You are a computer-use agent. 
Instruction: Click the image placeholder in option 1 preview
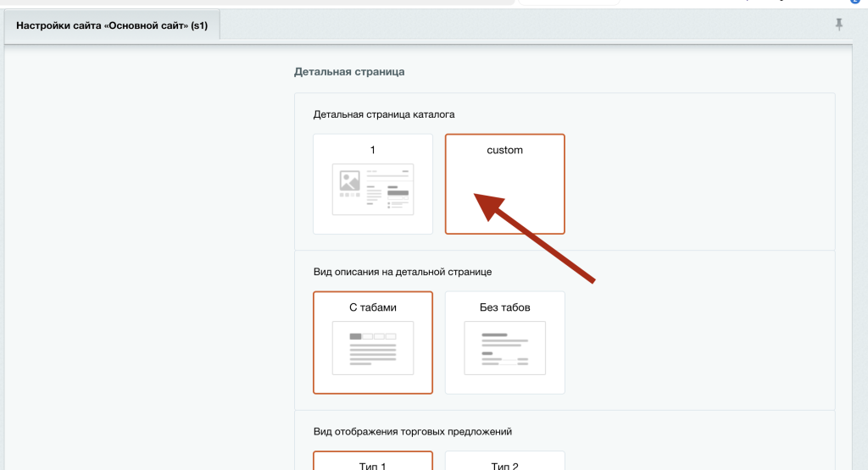[349, 180]
